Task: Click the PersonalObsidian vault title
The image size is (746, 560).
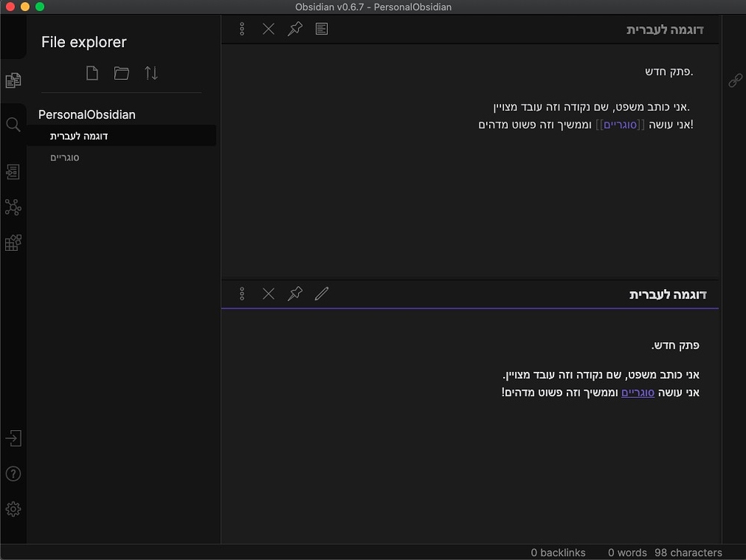Action: click(87, 115)
